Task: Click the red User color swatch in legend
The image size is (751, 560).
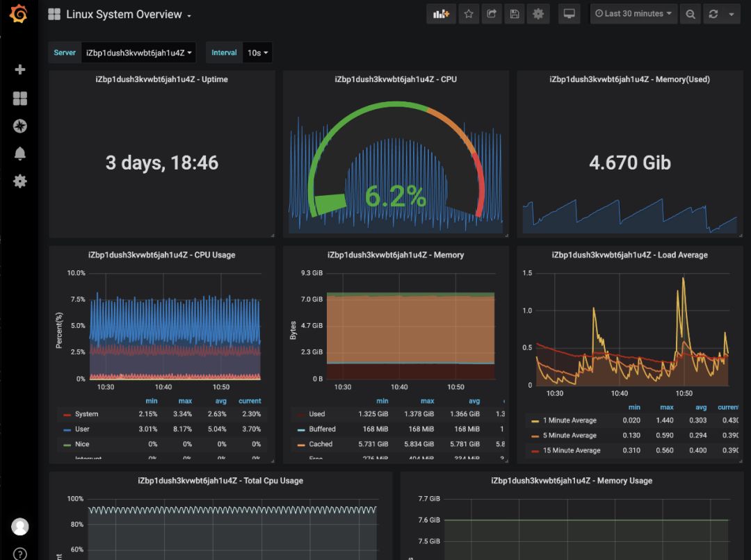Action: [x=67, y=429]
